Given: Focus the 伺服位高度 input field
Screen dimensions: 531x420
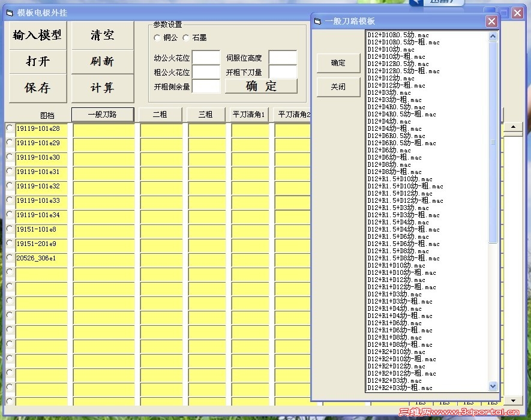Looking at the screenshot, I should click(x=283, y=58).
